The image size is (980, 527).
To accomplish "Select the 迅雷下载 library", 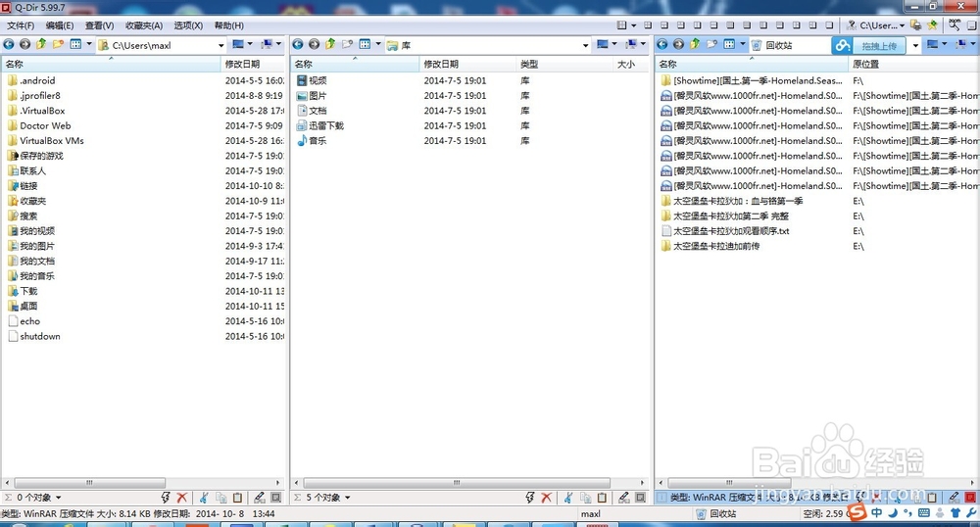I will click(326, 125).
